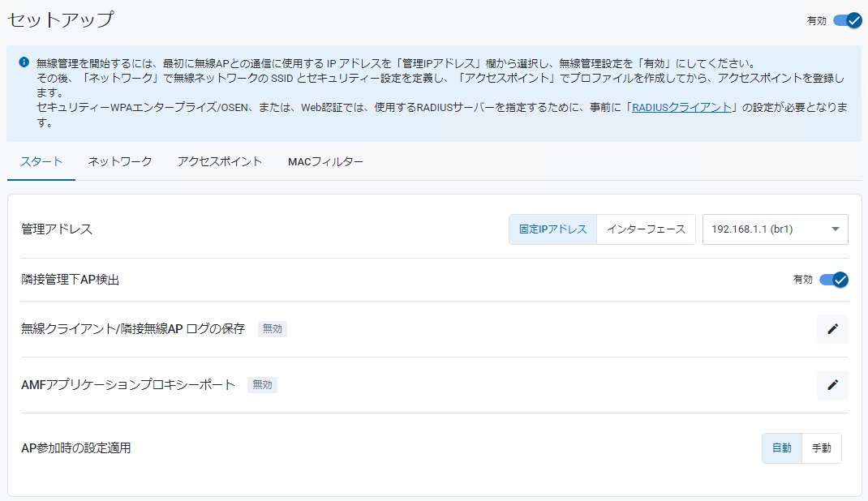Select 固定IPアドレス for the management address

point(552,229)
